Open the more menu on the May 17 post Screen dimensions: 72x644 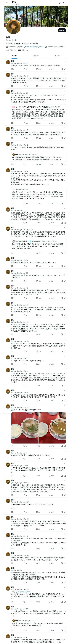point(65,74)
